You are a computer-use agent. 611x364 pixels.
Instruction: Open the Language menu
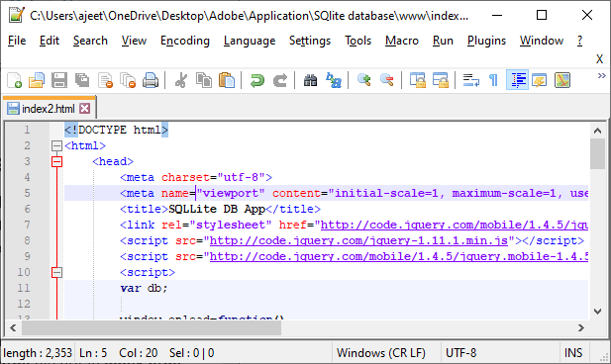coord(250,41)
